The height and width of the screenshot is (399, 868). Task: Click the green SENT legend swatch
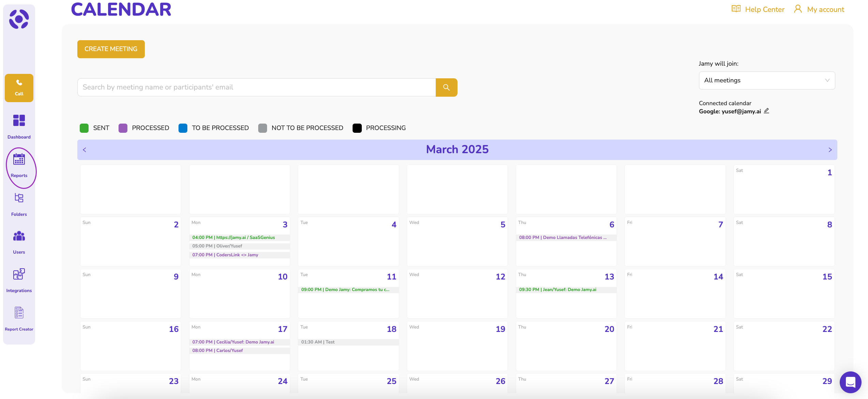pos(84,128)
